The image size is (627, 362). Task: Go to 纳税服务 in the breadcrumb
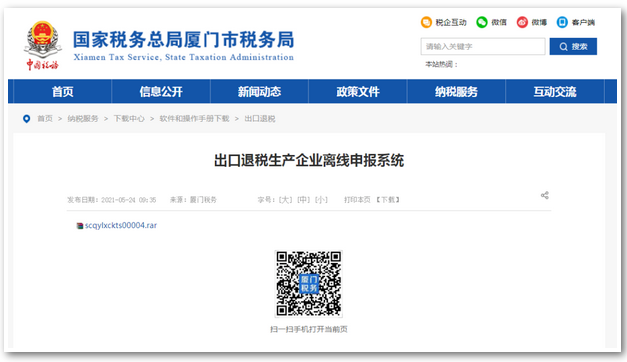point(83,119)
